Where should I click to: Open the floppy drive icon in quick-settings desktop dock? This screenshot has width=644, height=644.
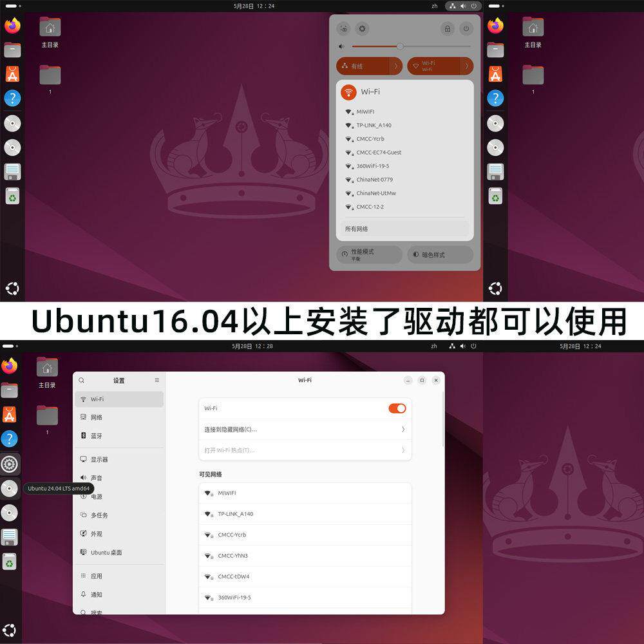(x=12, y=172)
